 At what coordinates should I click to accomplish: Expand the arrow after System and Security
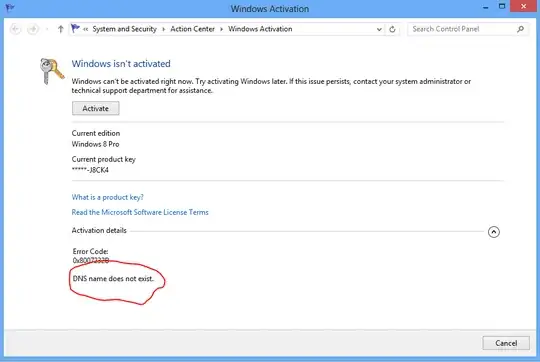(164, 29)
